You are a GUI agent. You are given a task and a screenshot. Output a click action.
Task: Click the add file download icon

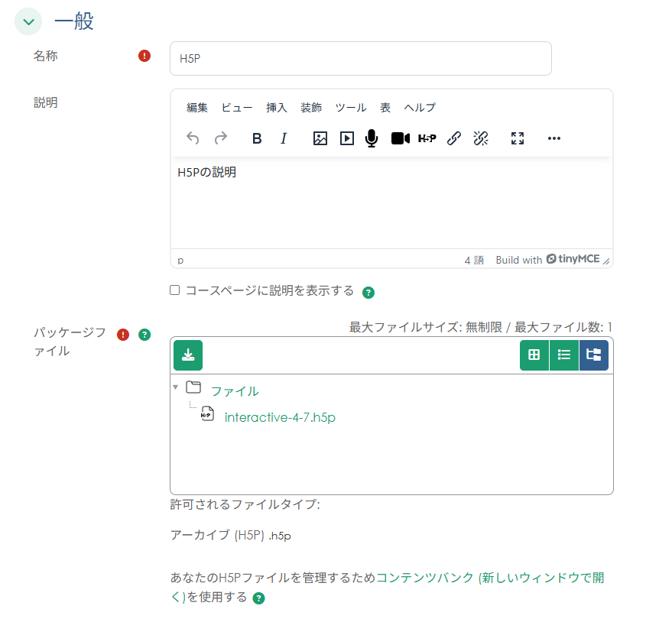pos(188,355)
